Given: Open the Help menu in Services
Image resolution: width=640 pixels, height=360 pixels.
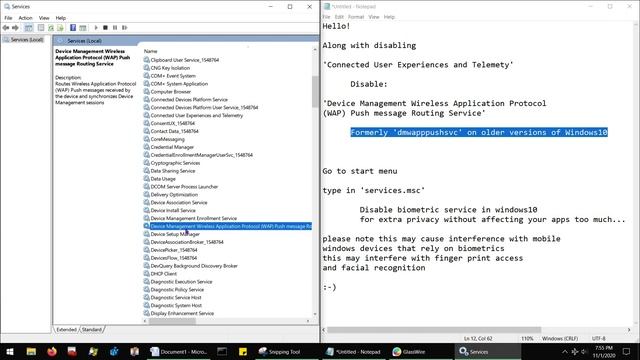Looking at the screenshot, I should pyautogui.click(x=60, y=18).
